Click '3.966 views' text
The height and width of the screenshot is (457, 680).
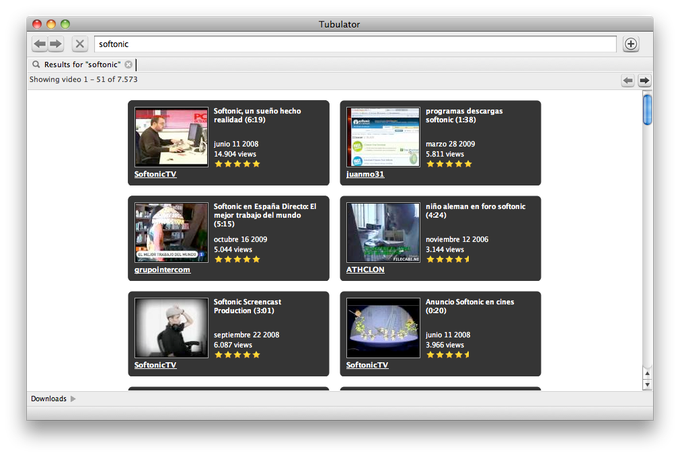445,345
